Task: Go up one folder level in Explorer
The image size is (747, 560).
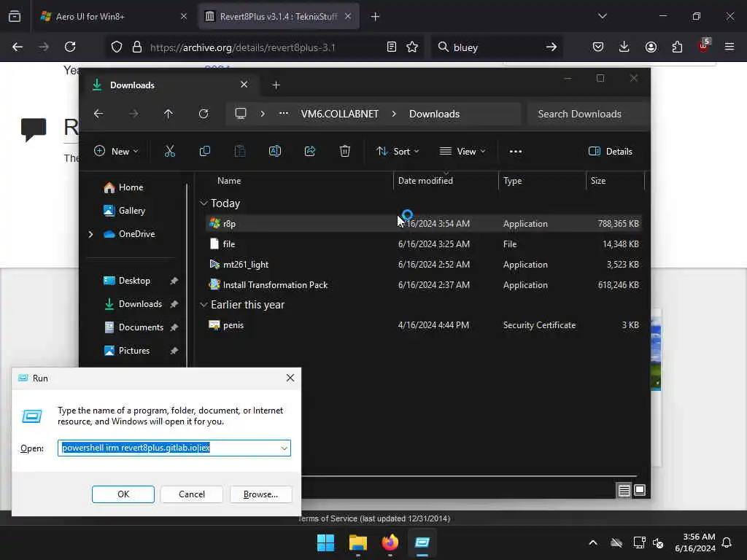Action: coord(169,114)
